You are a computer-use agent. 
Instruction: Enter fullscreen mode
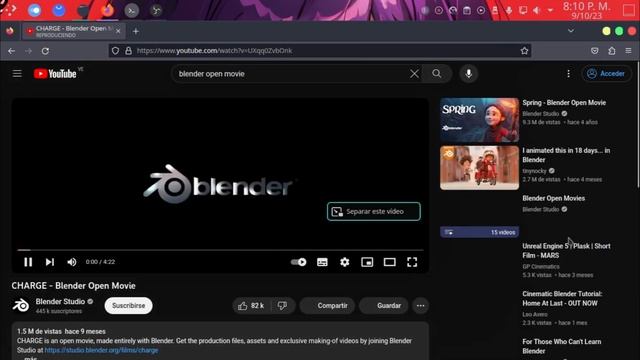[x=412, y=262]
